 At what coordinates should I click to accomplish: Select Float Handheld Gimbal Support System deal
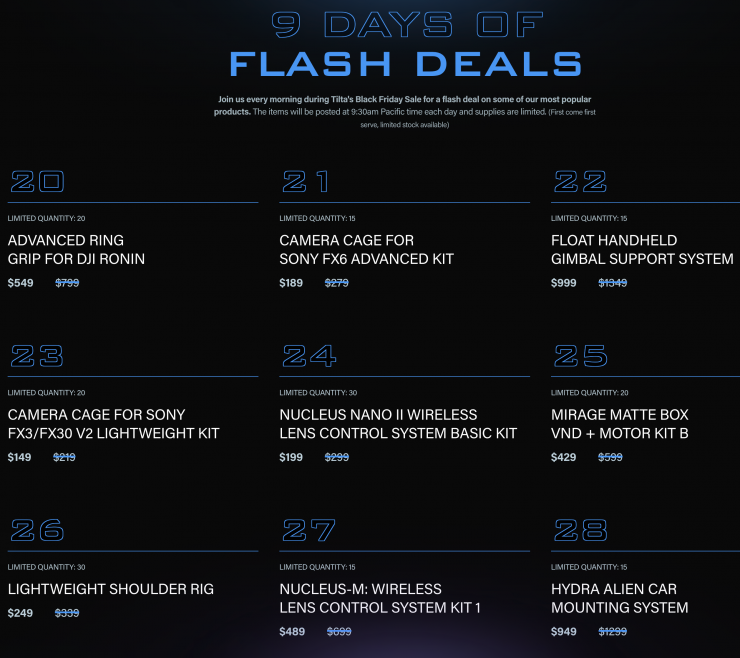click(x=641, y=250)
